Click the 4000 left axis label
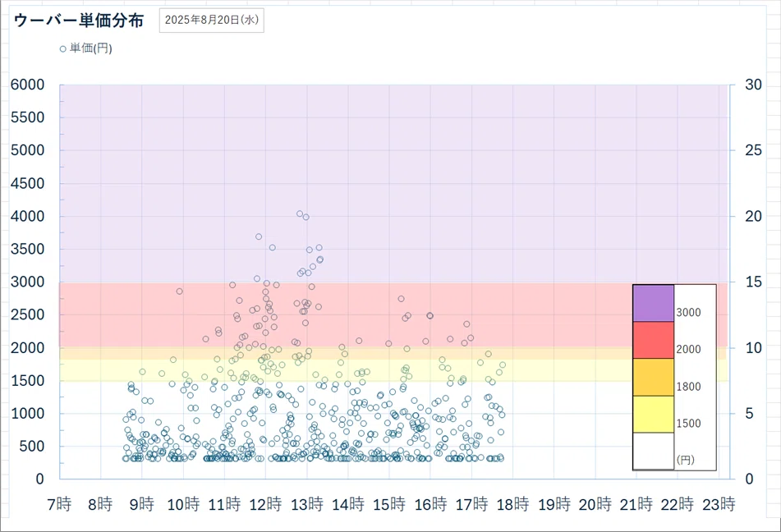This screenshot has width=781, height=532. (x=27, y=216)
